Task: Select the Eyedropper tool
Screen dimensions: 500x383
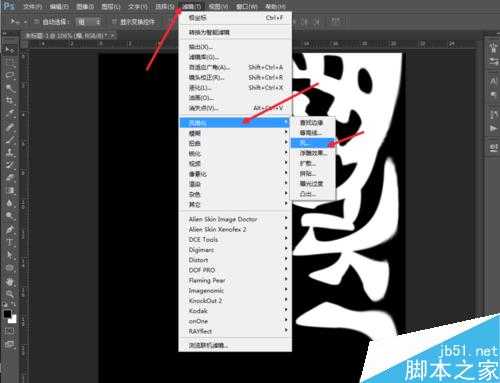Action: (x=10, y=113)
